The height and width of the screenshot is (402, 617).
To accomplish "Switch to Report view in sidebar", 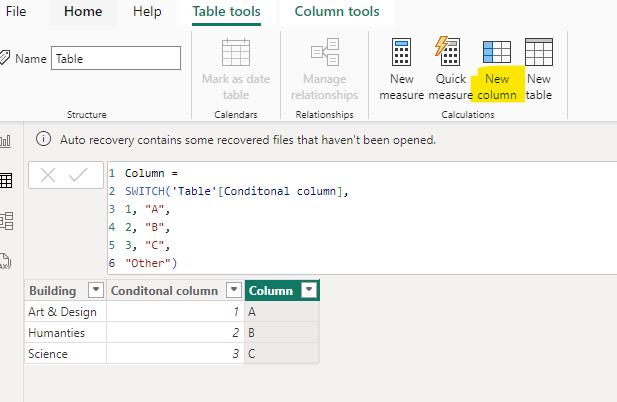I will [x=6, y=141].
